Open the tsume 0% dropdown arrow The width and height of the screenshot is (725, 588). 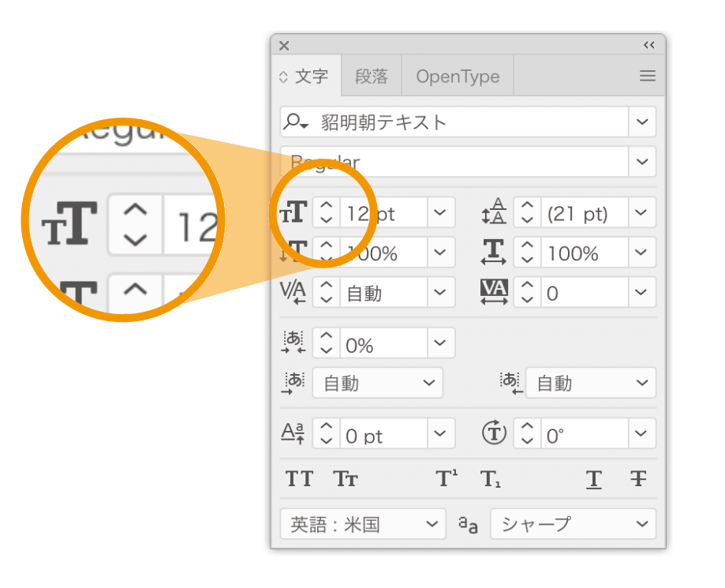(x=440, y=343)
